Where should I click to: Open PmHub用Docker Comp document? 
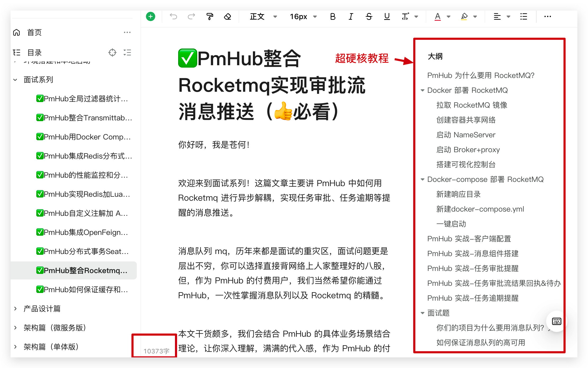click(x=84, y=137)
